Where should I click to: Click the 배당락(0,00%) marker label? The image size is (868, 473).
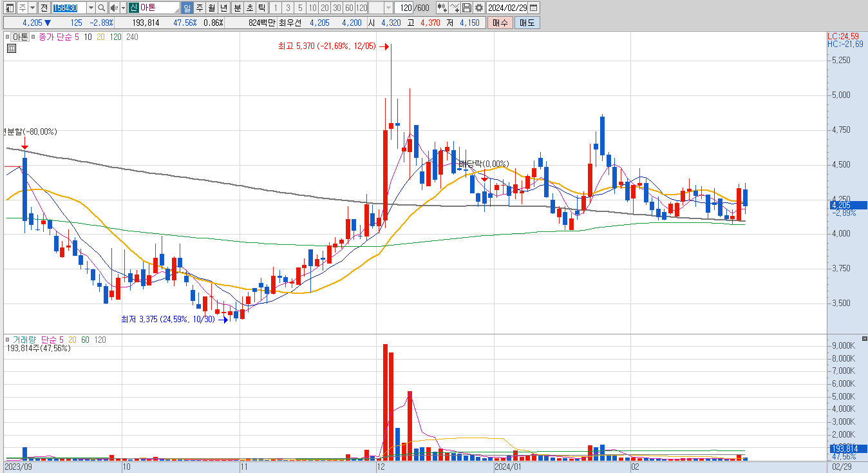click(x=483, y=164)
